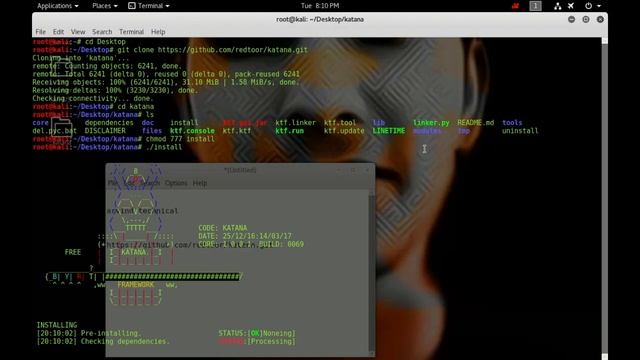Open the Terminal menu in menu bar
Viewport: 640px width, 360px height.
pos(131,32)
